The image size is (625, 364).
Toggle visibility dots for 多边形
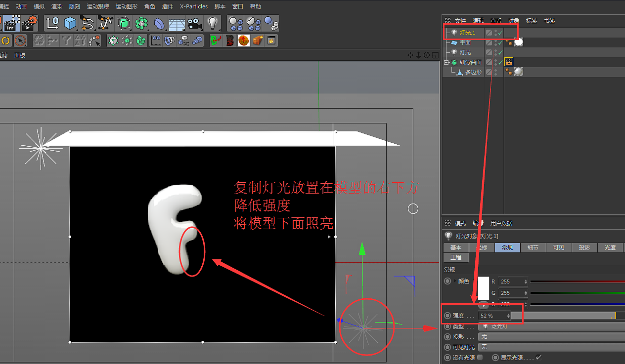tap(495, 72)
